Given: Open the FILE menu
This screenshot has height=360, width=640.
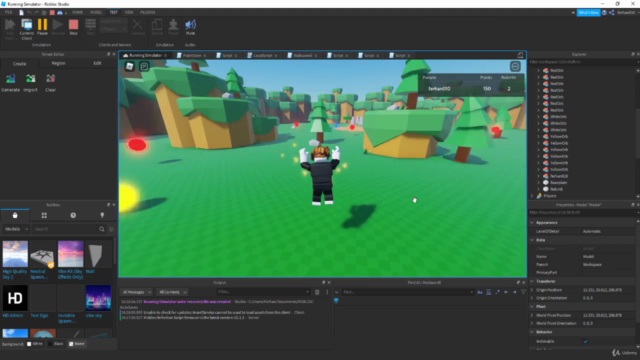Looking at the screenshot, I should pyautogui.click(x=9, y=12).
